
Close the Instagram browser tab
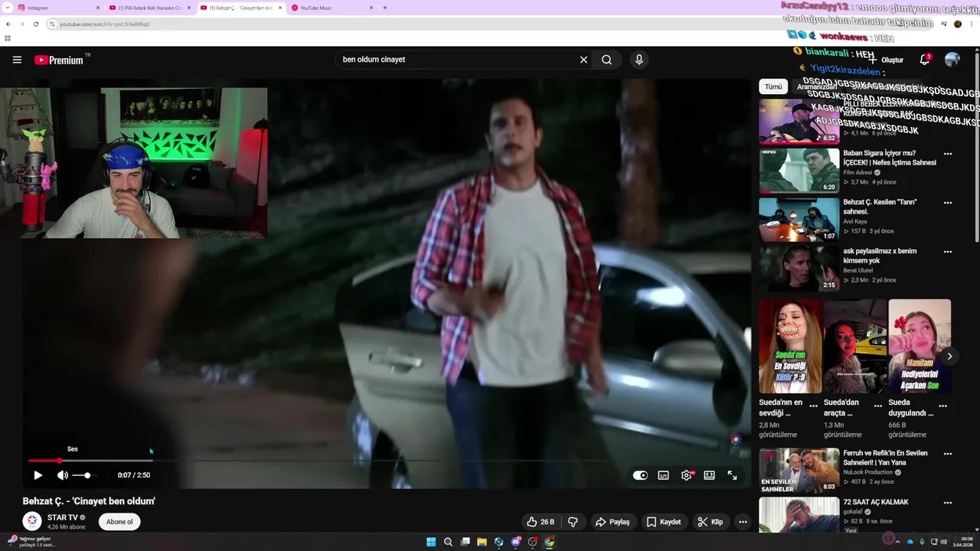[x=98, y=8]
